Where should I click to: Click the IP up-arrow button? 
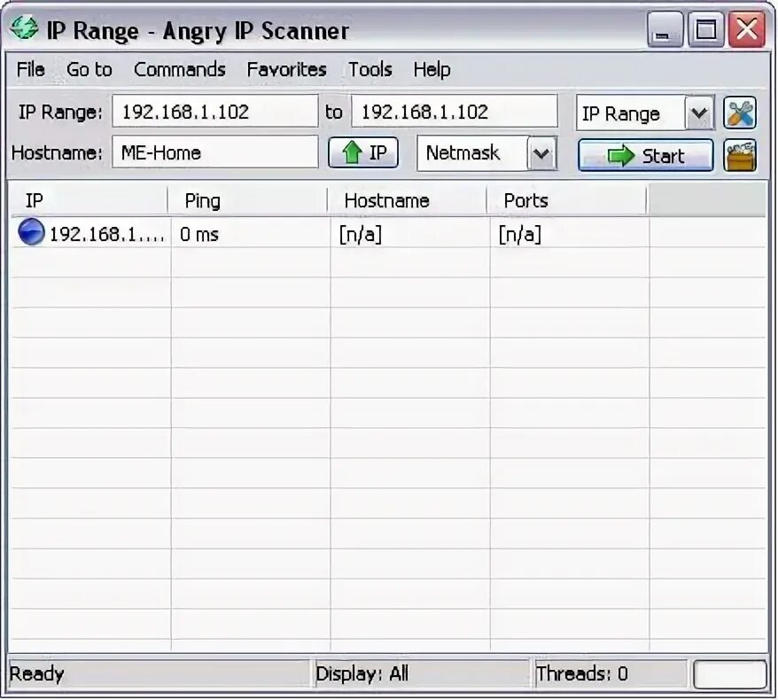click(x=363, y=152)
